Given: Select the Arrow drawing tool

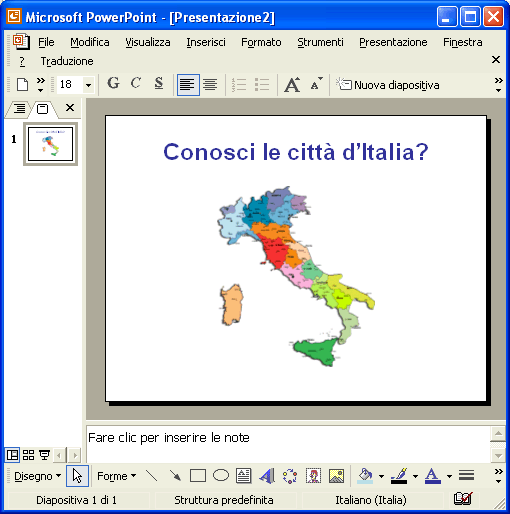Looking at the screenshot, I should coord(175,476).
